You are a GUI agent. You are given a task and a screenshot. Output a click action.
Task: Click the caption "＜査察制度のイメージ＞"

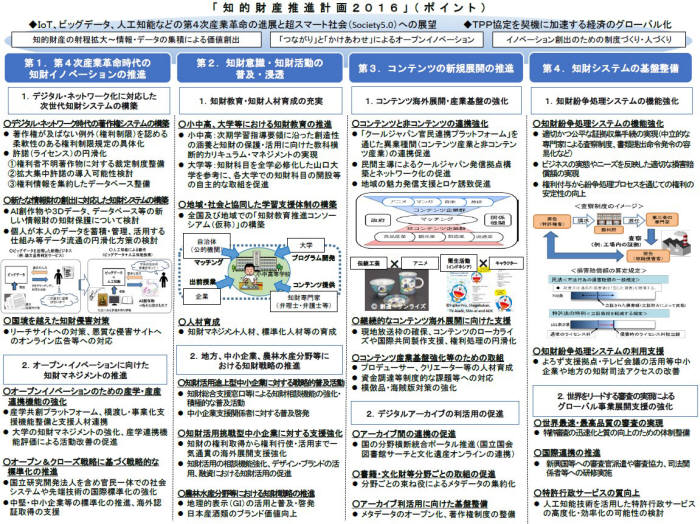point(608,206)
